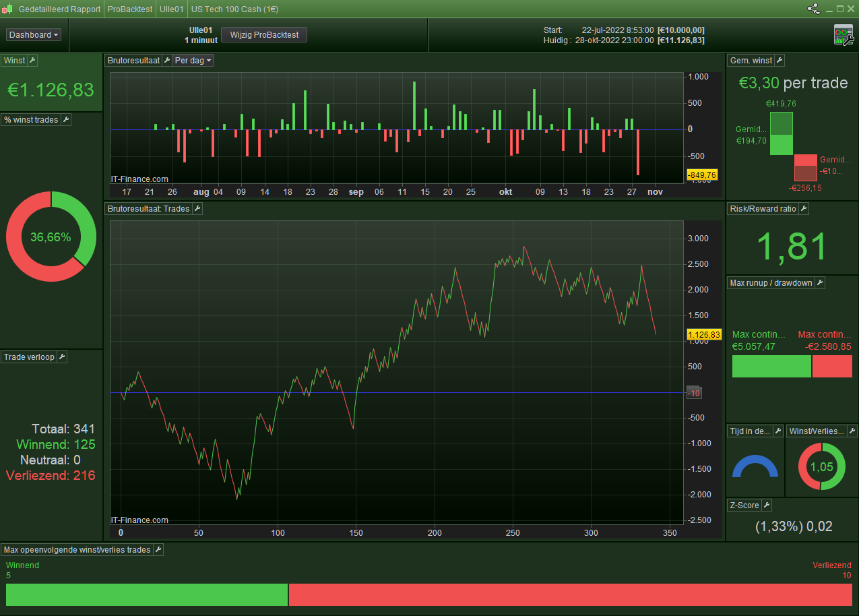The image size is (859, 616).
Task: Open Max runup / drawdown wrench settings
Action: coord(820,283)
